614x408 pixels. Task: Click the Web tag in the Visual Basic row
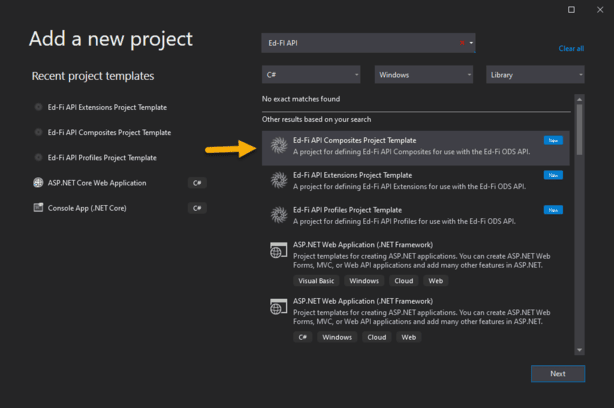(435, 281)
